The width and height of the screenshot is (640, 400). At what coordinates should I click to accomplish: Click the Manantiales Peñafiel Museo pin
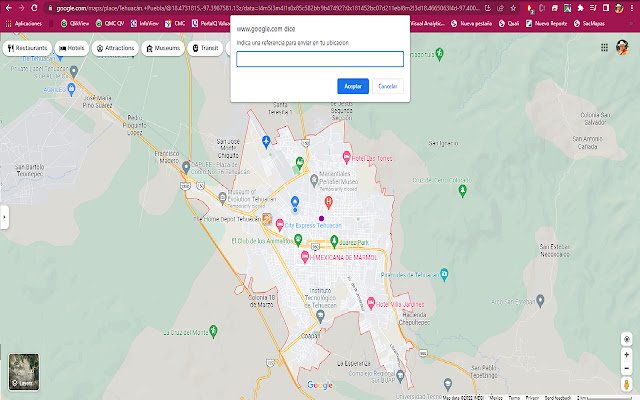[x=314, y=180]
